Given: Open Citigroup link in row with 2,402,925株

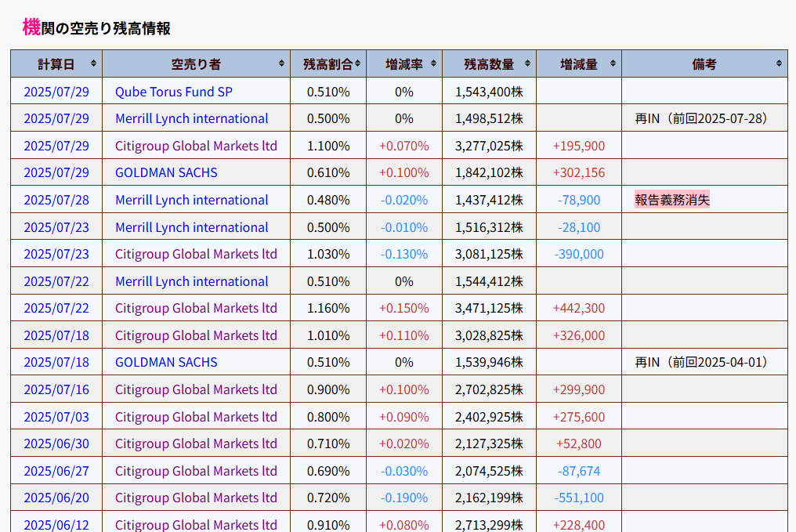Looking at the screenshot, I should [x=196, y=418].
